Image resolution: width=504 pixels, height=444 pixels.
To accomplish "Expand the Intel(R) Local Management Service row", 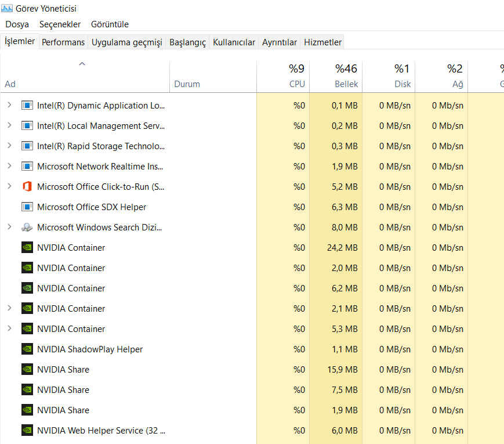I will tap(9, 125).
